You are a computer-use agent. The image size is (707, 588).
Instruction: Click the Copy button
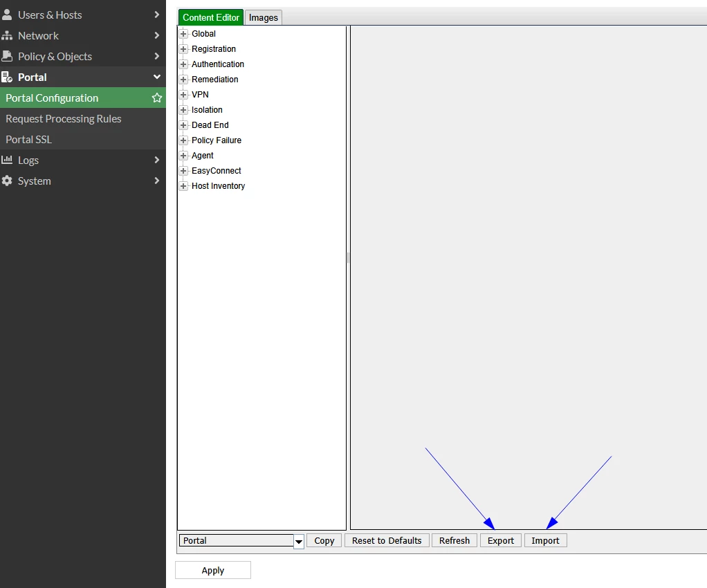tap(324, 541)
